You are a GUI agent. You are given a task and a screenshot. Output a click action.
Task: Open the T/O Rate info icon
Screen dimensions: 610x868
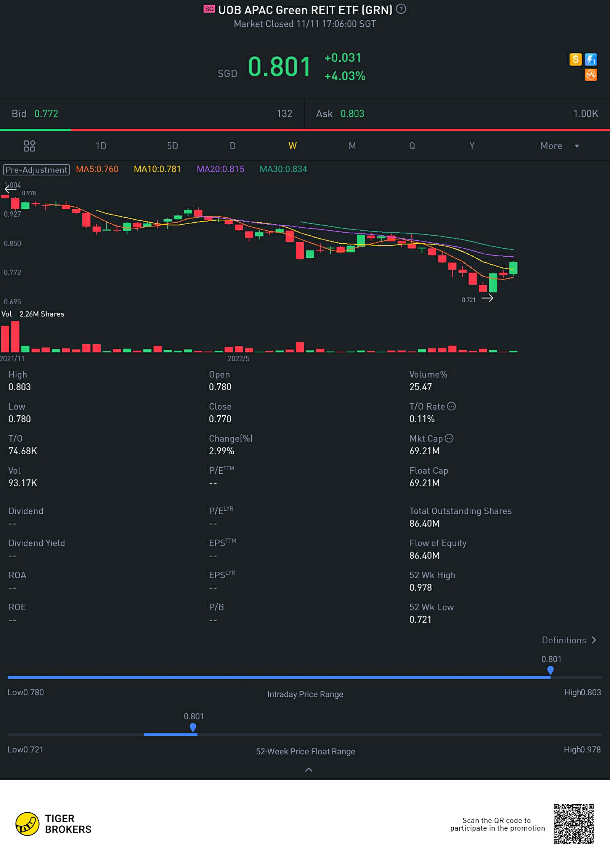point(451,406)
